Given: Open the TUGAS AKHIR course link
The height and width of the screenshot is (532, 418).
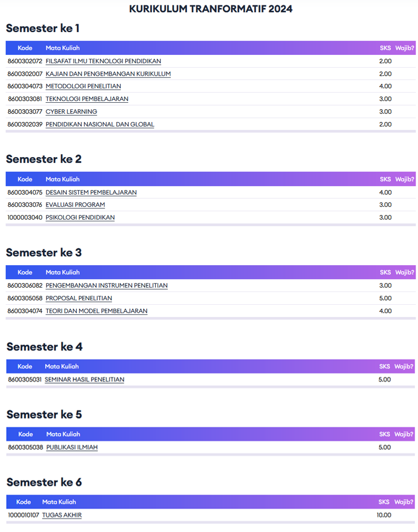Looking at the screenshot, I should [x=62, y=515].
